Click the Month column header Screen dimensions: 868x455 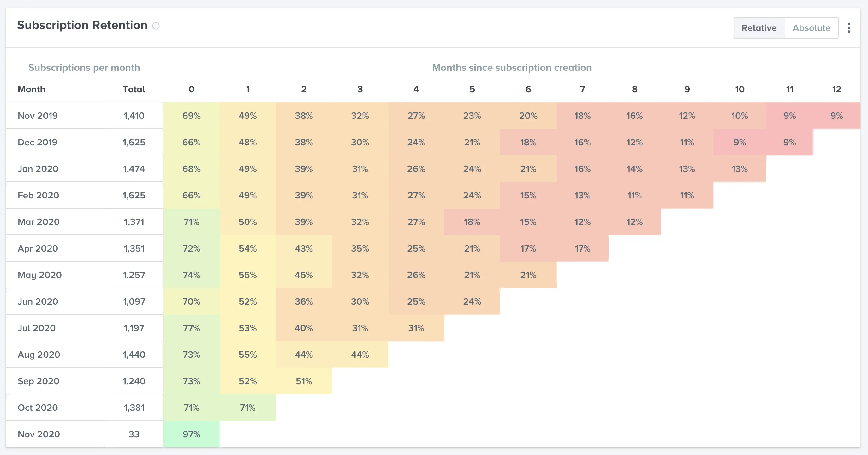pyautogui.click(x=31, y=89)
